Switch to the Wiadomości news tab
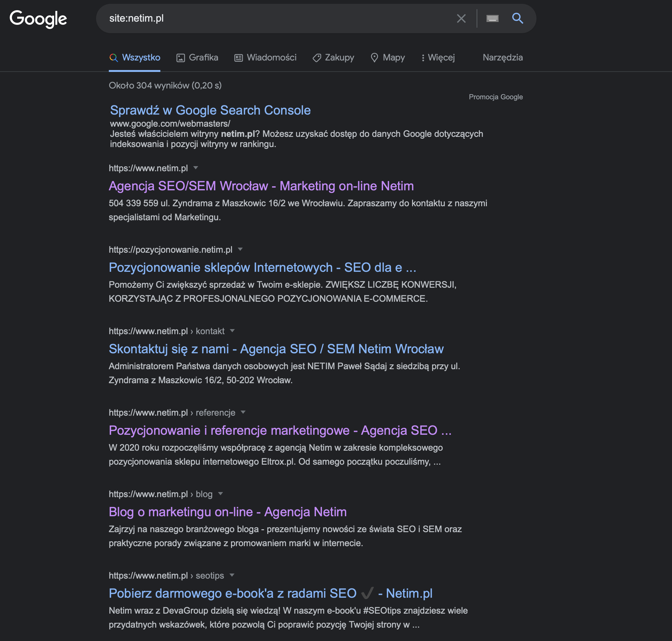The width and height of the screenshot is (672, 641). (x=265, y=57)
